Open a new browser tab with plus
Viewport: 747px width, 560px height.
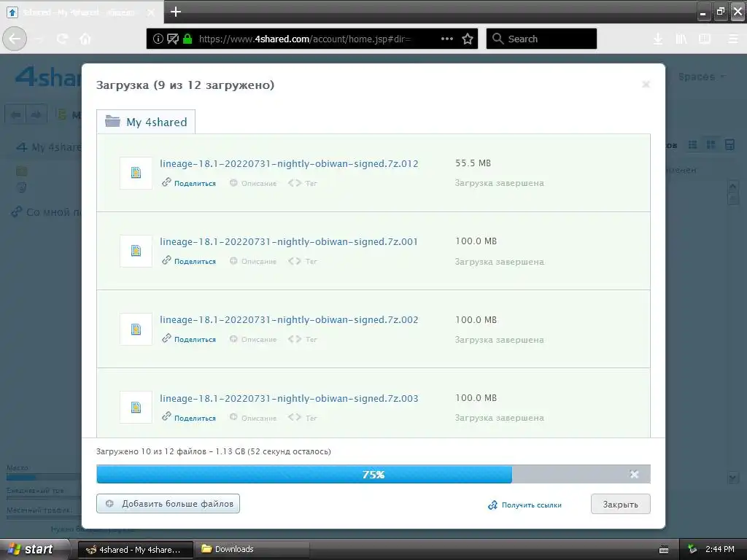pos(176,12)
